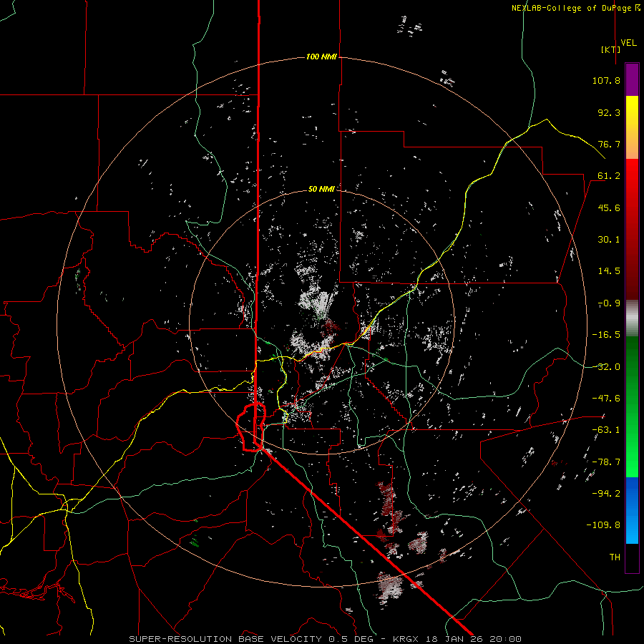Click the -63.1 velocity scale value
The image size is (644, 644).
click(x=606, y=430)
